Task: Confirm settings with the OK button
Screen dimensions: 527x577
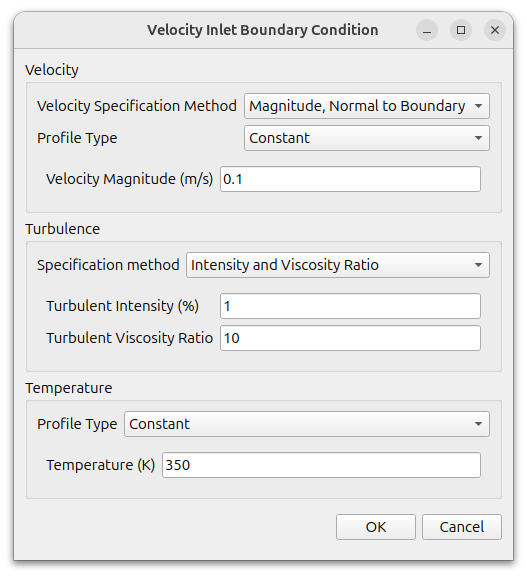Action: [376, 527]
